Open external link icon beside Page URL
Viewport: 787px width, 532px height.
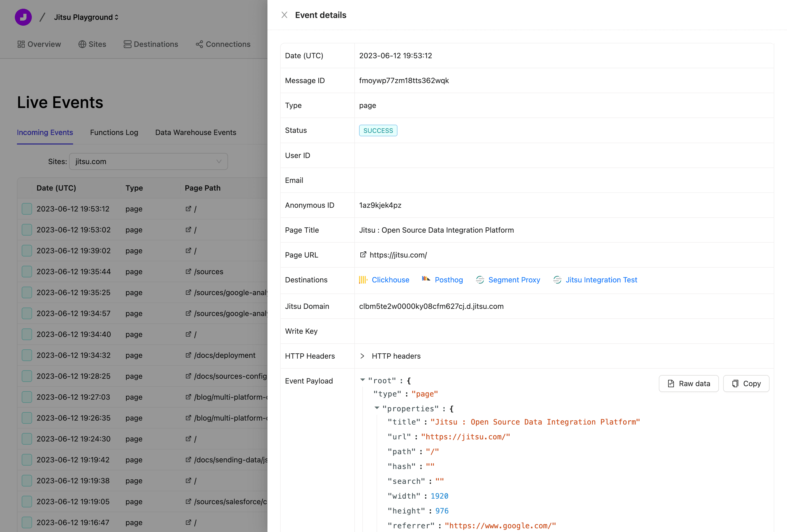[363, 255]
